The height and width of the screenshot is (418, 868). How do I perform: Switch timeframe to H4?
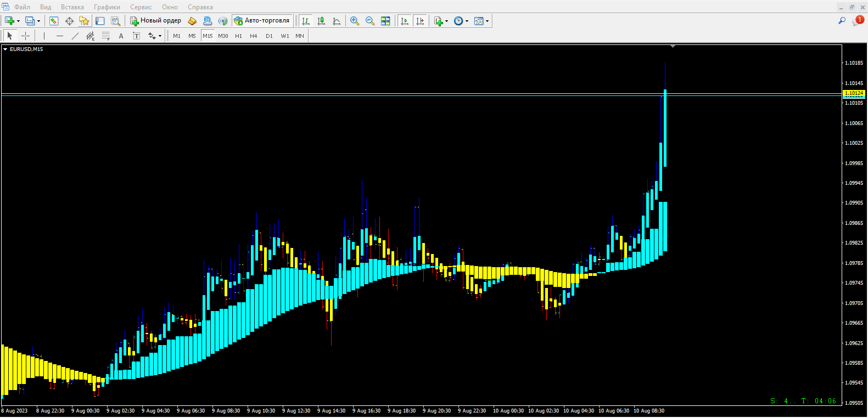[x=253, y=36]
